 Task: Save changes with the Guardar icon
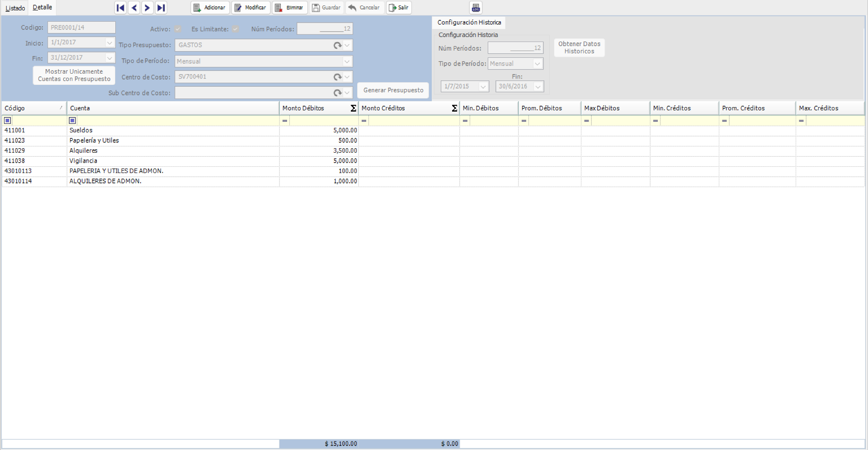[316, 8]
